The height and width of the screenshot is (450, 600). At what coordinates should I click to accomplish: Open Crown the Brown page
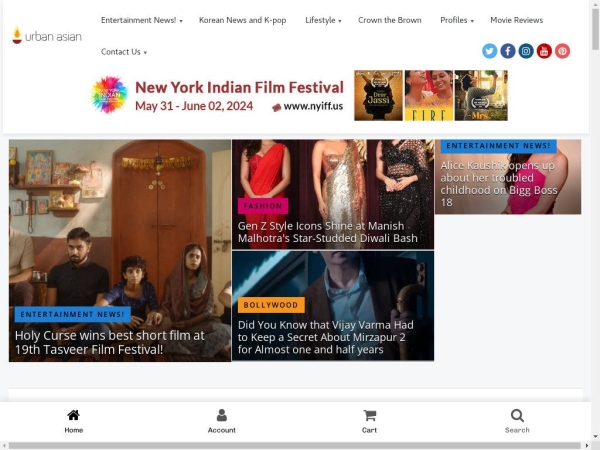(x=390, y=20)
